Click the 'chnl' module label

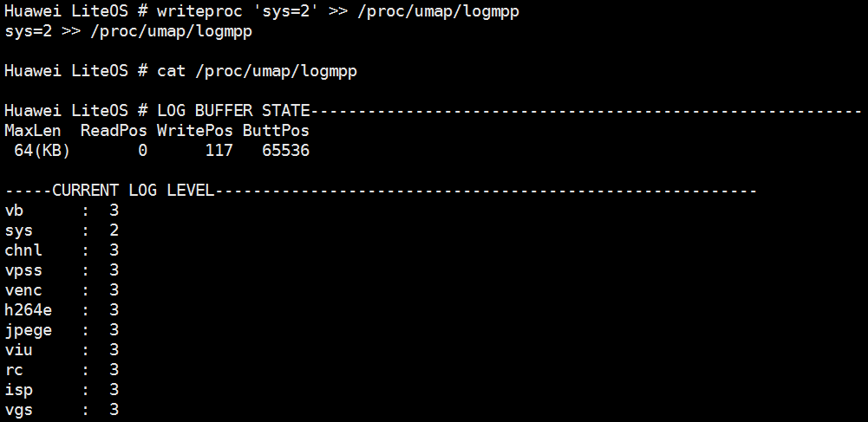23,250
